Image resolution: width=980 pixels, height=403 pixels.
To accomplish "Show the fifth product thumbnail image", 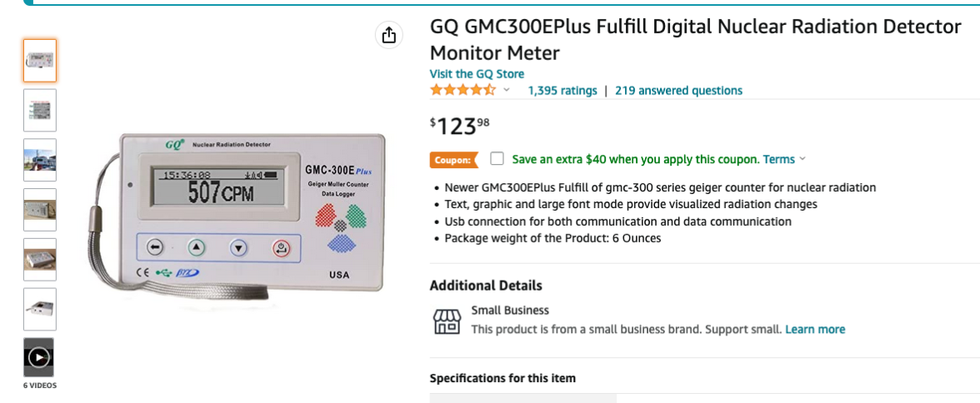I will [39, 260].
